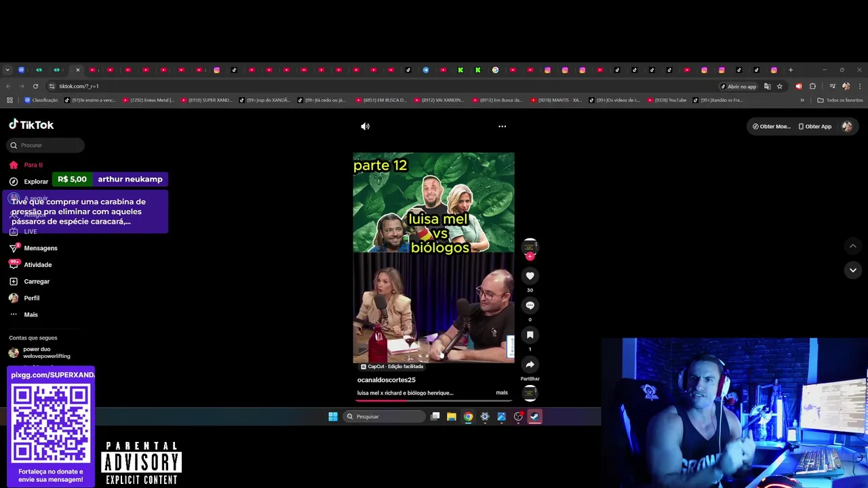The width and height of the screenshot is (868, 488).
Task: Open Chrome's three-dot menu
Action: click(860, 86)
